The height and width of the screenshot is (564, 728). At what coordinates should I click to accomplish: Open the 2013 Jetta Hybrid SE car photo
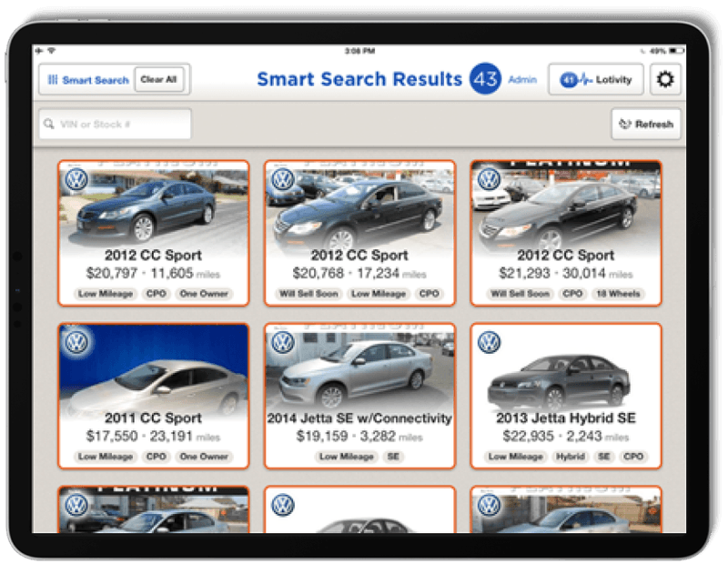click(560, 383)
